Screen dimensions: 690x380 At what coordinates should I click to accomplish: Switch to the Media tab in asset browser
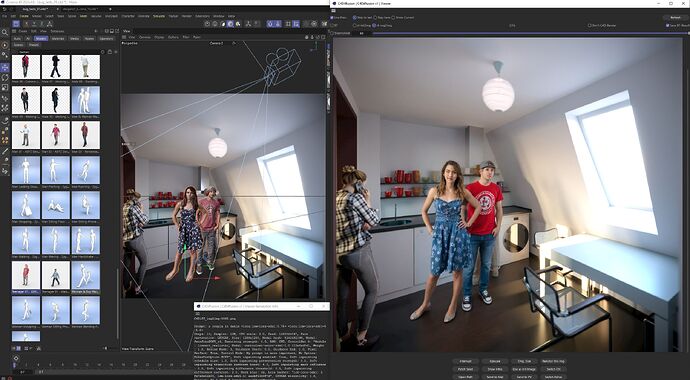coord(75,39)
